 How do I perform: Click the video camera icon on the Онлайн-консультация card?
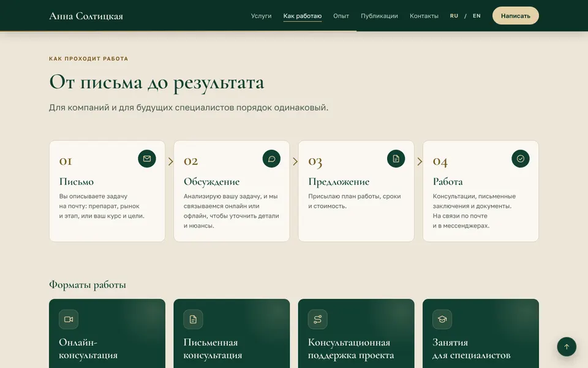pos(69,319)
